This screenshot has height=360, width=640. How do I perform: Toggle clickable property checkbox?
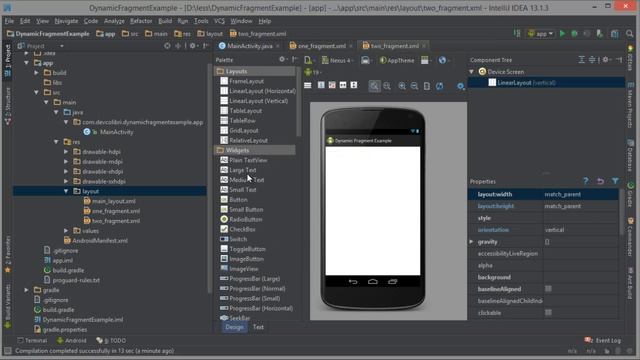click(548, 312)
